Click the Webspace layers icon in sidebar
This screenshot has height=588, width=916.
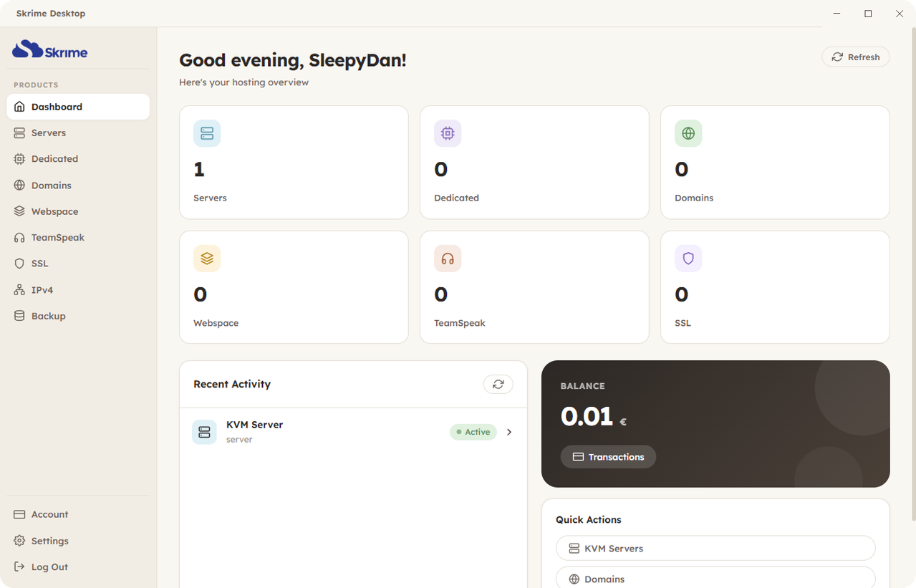pyautogui.click(x=19, y=211)
